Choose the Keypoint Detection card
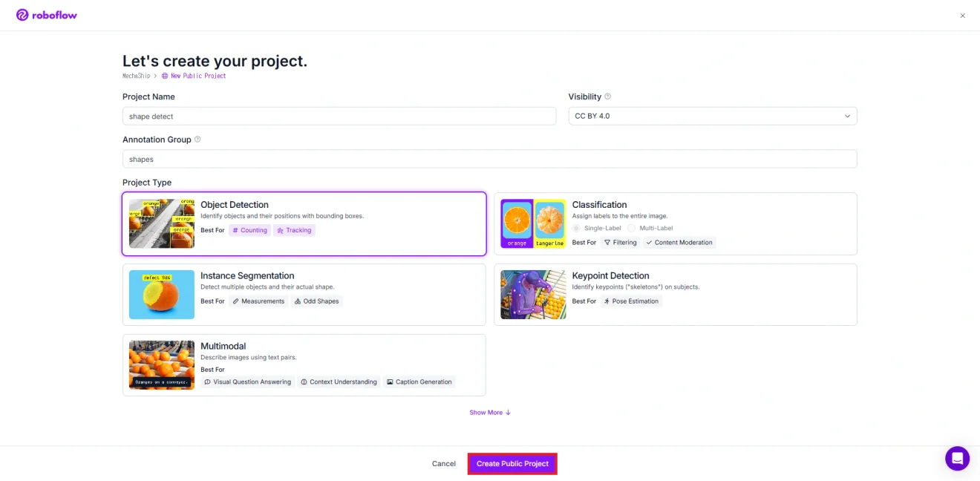Image resolution: width=980 pixels, height=481 pixels. (676, 294)
